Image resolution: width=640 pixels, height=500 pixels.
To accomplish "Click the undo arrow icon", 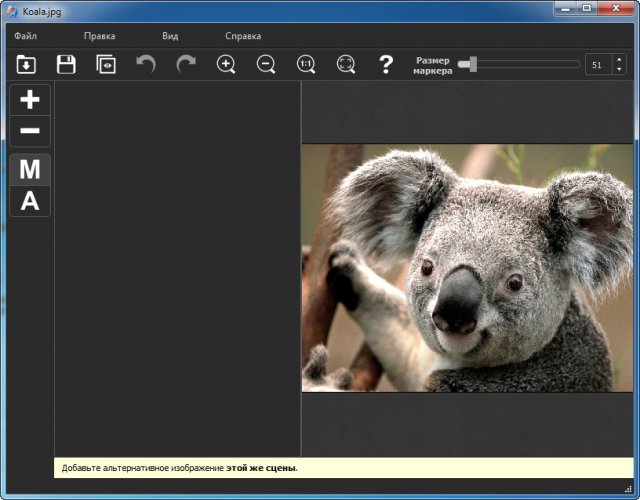I will [146, 65].
